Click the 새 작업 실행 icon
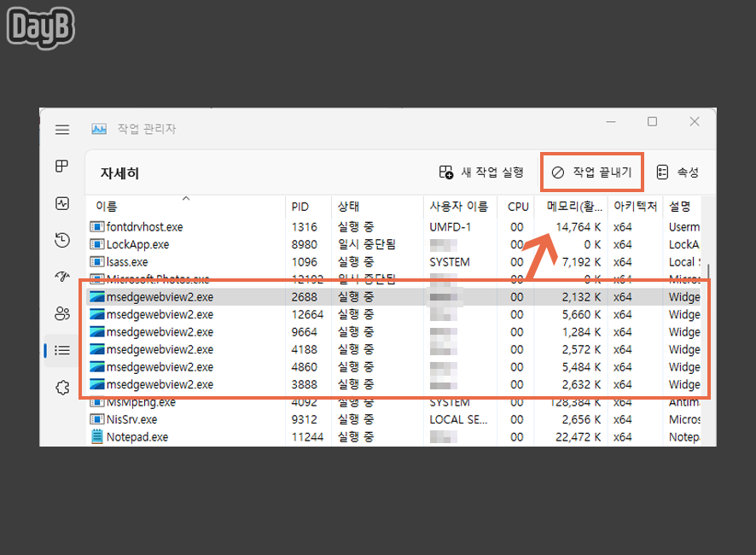Viewport: 756px width, 555px height. [x=445, y=172]
